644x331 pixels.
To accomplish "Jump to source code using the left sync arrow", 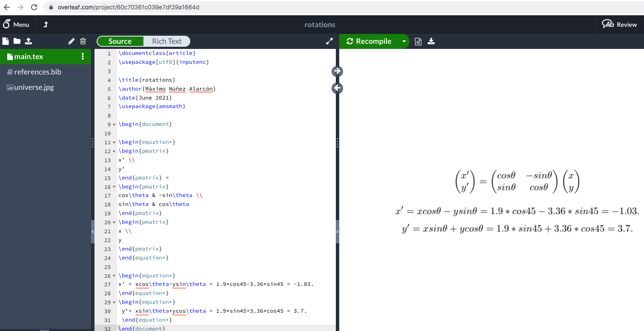I will click(337, 88).
